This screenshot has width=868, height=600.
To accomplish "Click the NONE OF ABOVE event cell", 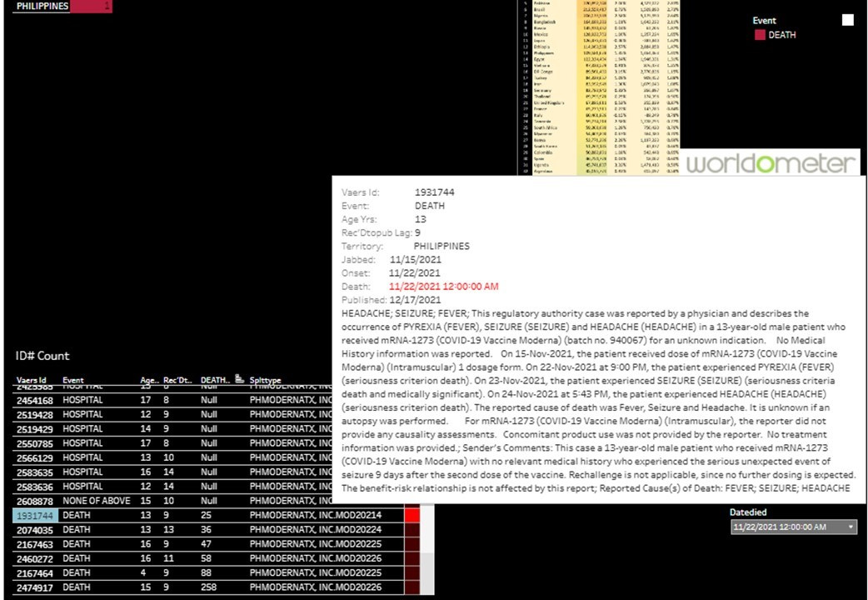I will coord(97,501).
